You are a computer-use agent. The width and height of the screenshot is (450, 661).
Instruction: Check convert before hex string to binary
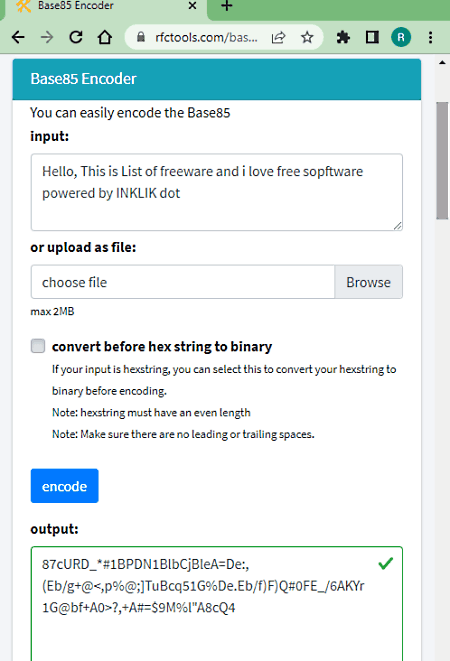tap(38, 346)
